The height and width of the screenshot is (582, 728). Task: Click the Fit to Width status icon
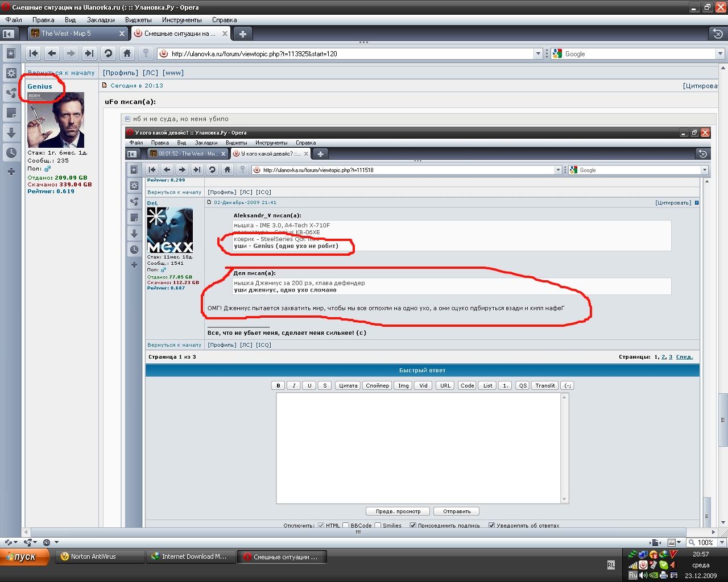(x=655, y=543)
